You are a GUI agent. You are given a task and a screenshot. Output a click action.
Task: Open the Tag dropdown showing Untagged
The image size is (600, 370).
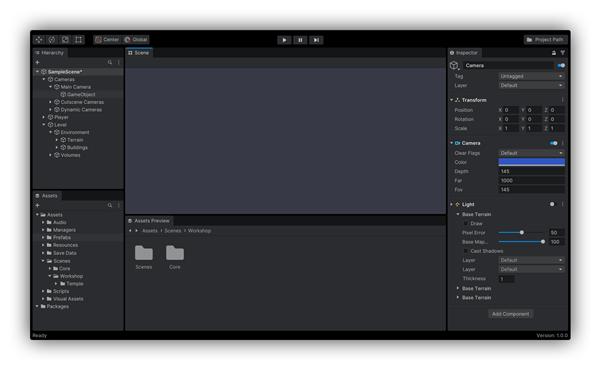point(532,76)
